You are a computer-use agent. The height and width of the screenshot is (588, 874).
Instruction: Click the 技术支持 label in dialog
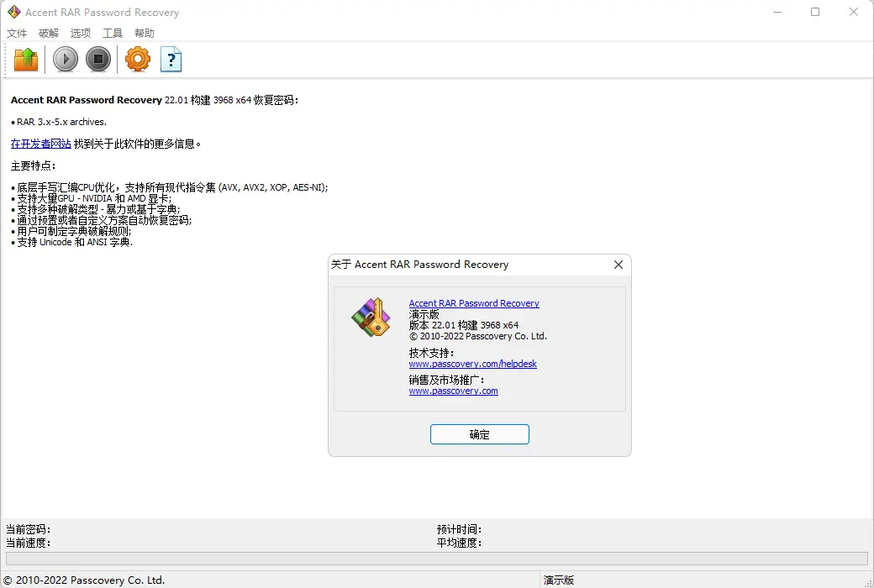(431, 353)
